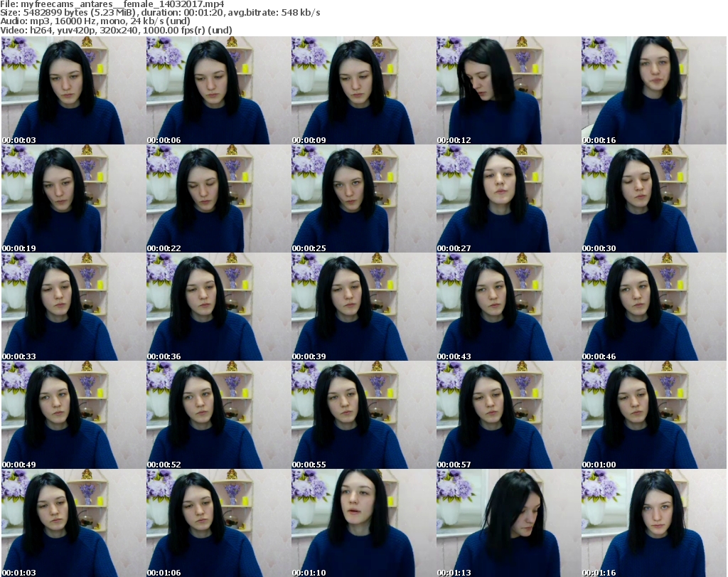
Task: View the frame at 00:01:16
Action: 654,523
